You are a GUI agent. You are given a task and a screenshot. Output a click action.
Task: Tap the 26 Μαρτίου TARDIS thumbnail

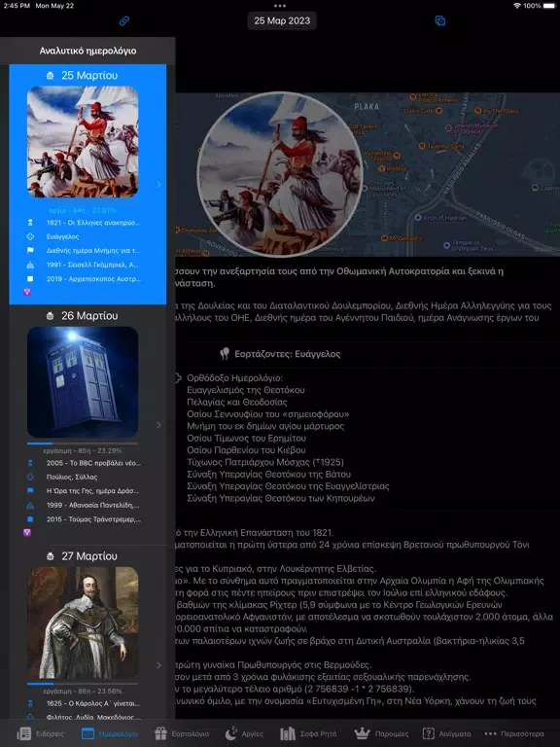pyautogui.click(x=83, y=382)
